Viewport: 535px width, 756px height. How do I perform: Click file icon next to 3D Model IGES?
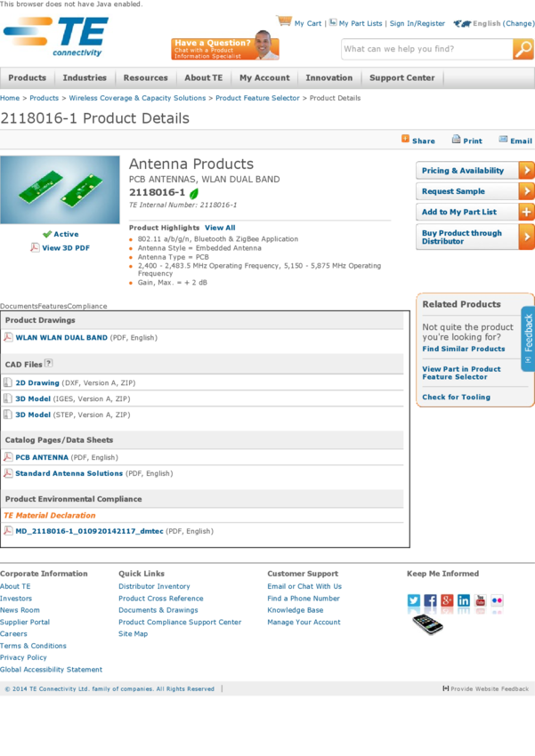(8, 398)
